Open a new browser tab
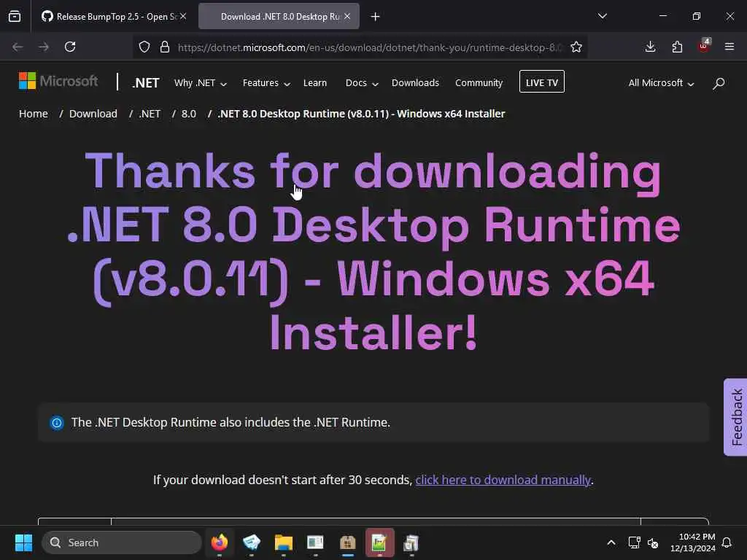 tap(376, 17)
